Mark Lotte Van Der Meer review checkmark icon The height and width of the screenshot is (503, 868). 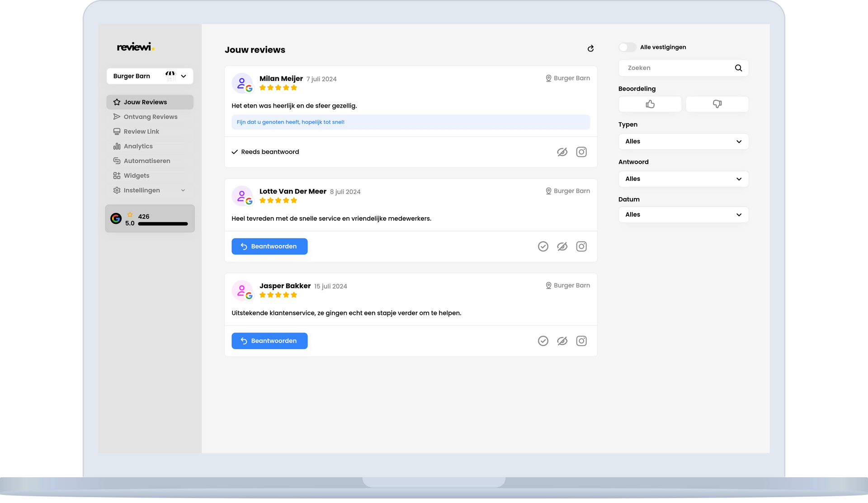click(x=543, y=247)
